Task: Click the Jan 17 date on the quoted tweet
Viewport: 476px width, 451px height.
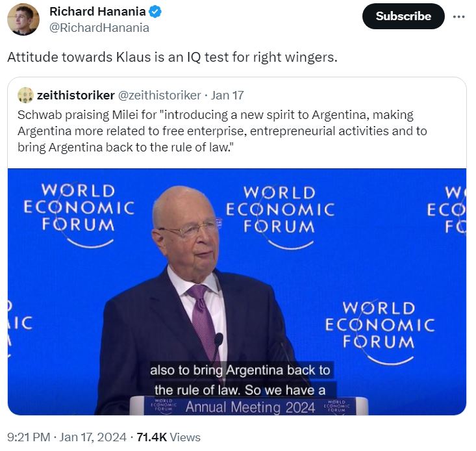Action: coord(227,96)
